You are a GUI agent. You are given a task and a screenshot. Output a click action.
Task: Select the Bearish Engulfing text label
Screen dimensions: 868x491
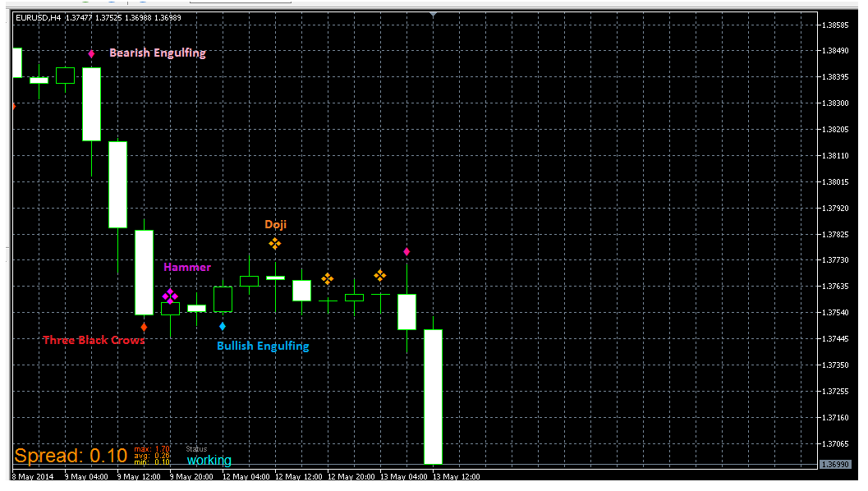(x=158, y=53)
